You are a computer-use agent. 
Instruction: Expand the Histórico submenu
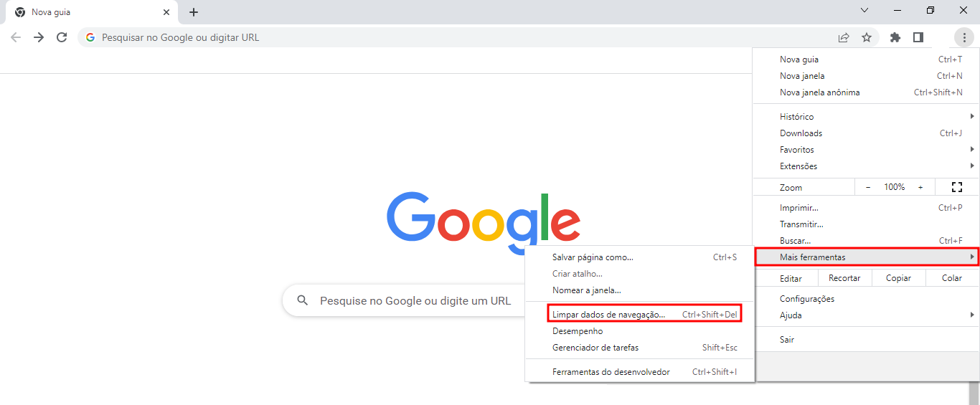point(866,116)
